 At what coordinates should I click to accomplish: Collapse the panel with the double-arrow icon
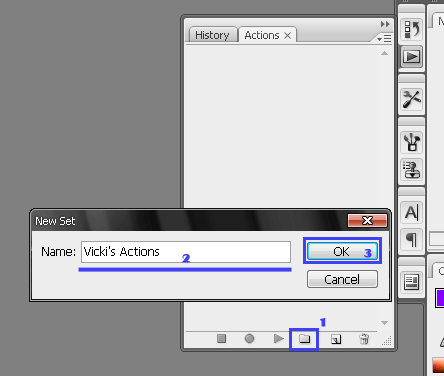(x=385, y=24)
